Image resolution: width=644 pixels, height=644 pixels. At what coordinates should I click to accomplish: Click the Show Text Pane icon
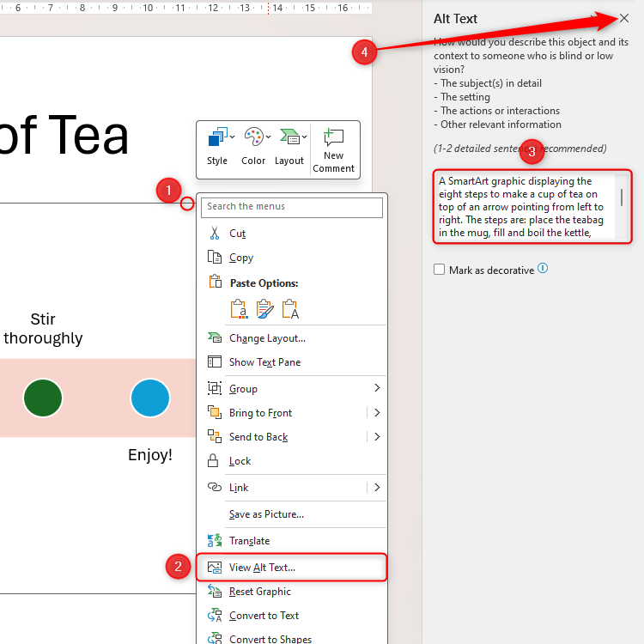[x=215, y=361]
